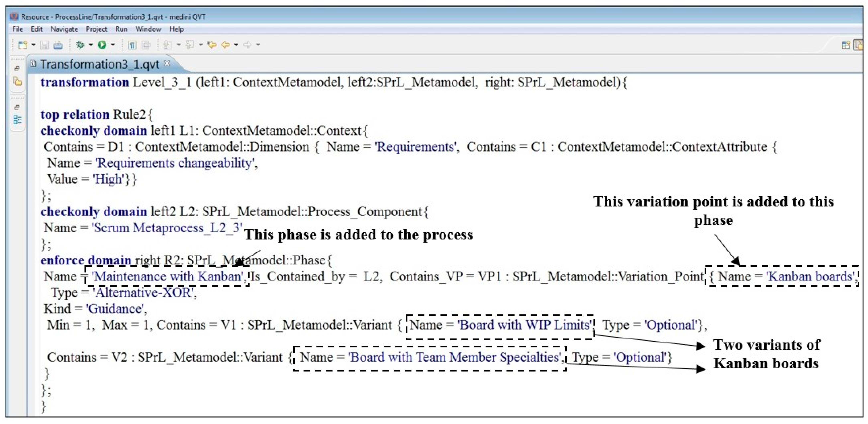Click the Previous Annotation icon
The height and width of the screenshot is (424, 868).
[x=190, y=45]
